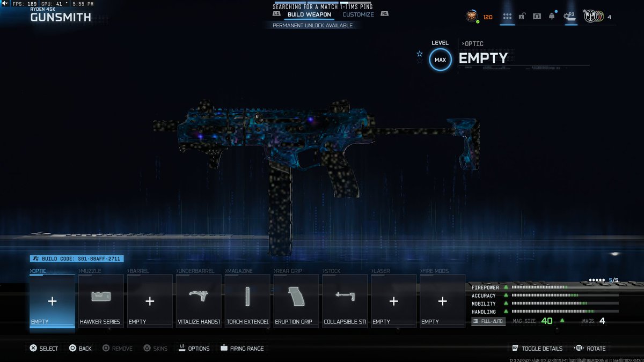Click the Full-Auto fire mode indicator
The image size is (644, 362).
(488, 321)
